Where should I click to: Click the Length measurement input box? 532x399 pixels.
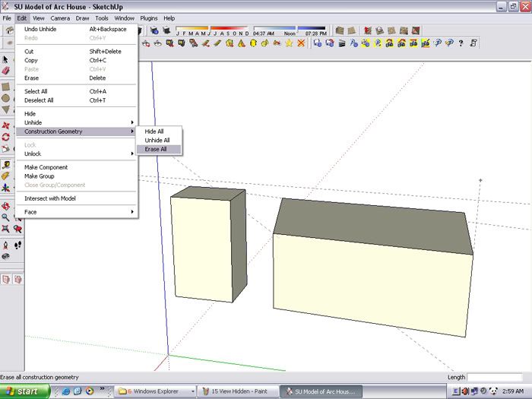tap(495, 377)
